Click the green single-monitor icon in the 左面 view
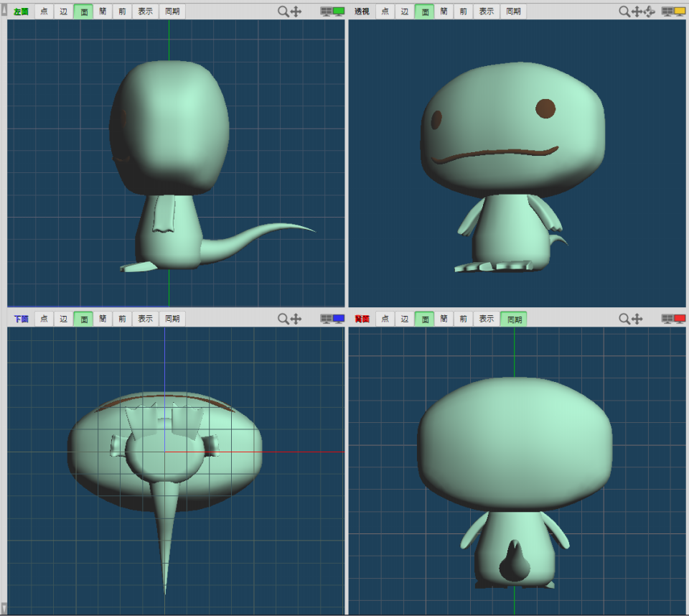689x616 pixels. 338,12
